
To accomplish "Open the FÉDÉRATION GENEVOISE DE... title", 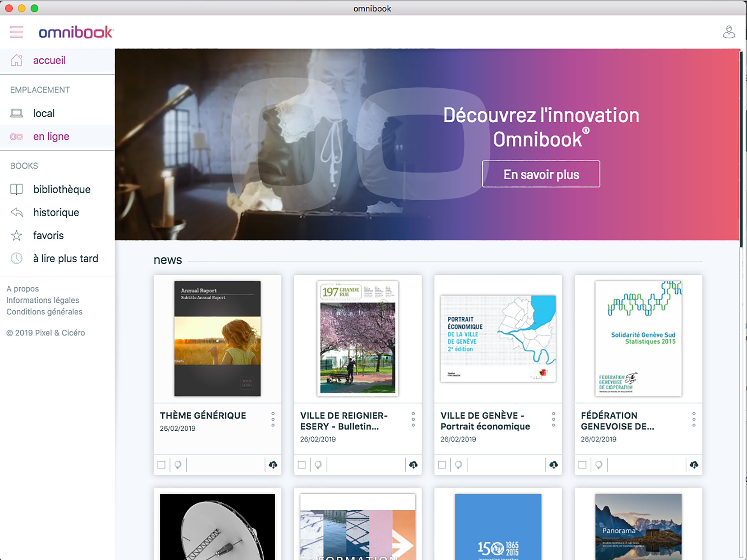I will tap(618, 421).
